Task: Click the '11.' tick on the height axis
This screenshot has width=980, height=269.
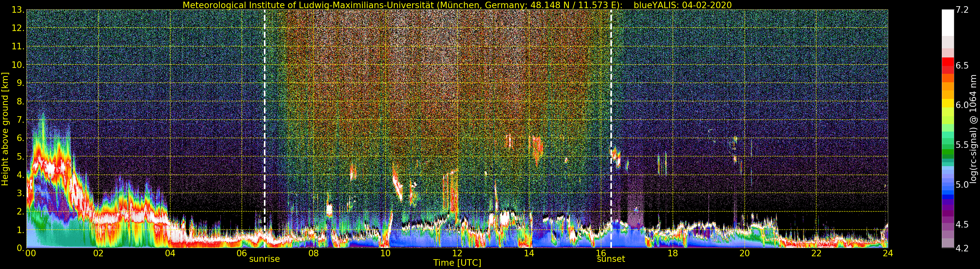Action: pyautogui.click(x=18, y=46)
